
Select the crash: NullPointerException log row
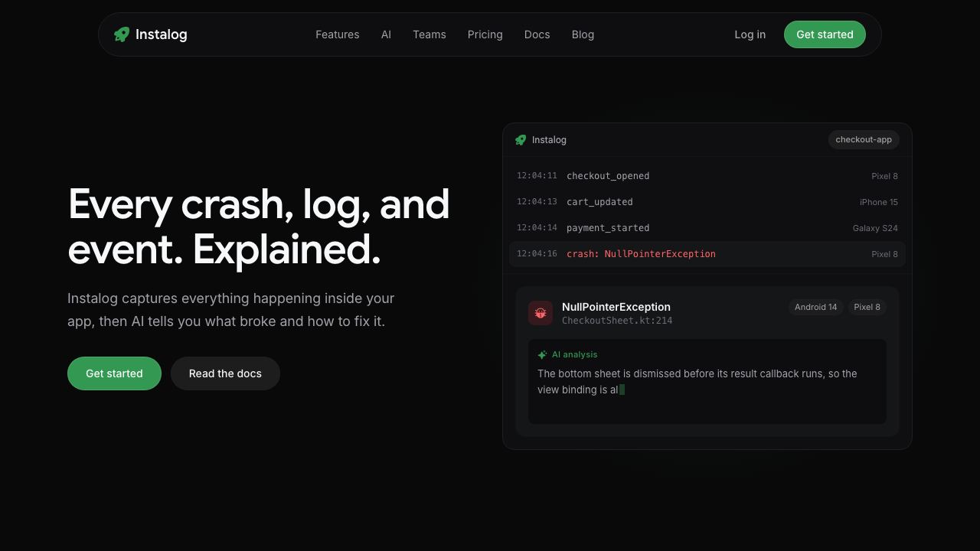(707, 254)
